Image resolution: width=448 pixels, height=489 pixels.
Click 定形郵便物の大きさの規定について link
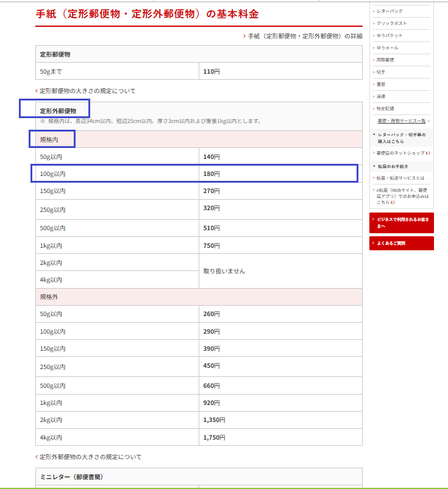click(x=87, y=91)
